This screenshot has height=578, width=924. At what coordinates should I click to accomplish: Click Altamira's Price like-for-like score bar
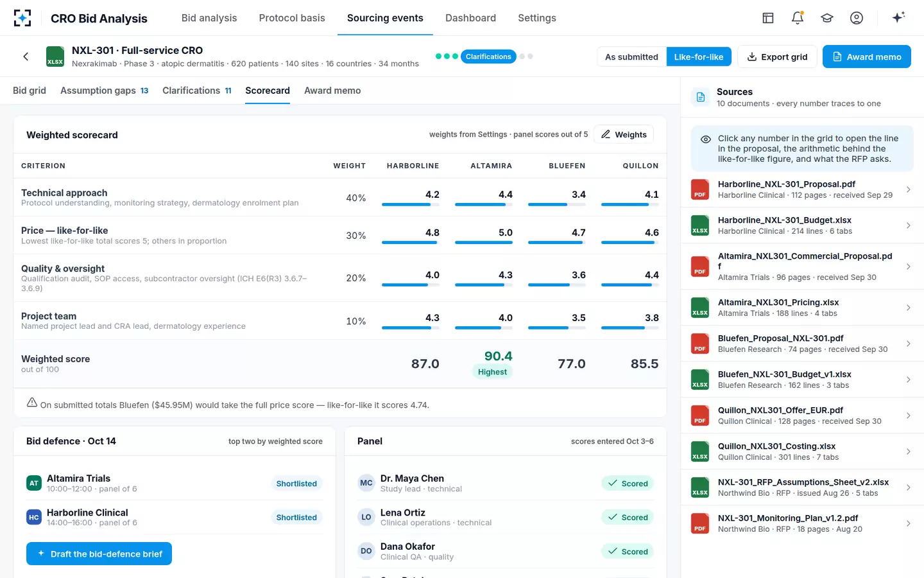tap(484, 243)
